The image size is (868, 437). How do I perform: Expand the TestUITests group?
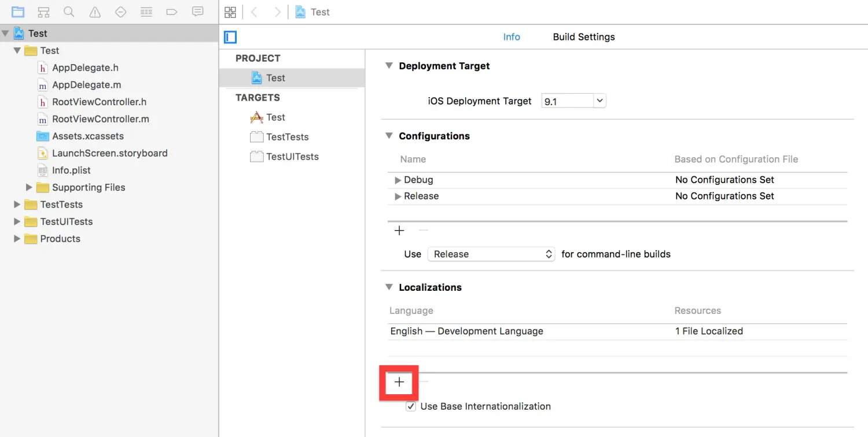[x=17, y=221]
